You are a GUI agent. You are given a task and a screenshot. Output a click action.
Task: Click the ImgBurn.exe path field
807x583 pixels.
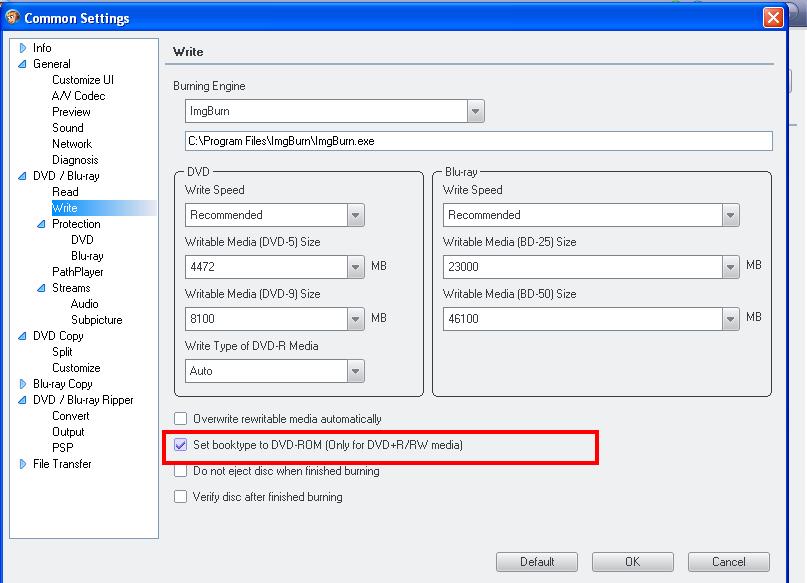[x=478, y=142]
